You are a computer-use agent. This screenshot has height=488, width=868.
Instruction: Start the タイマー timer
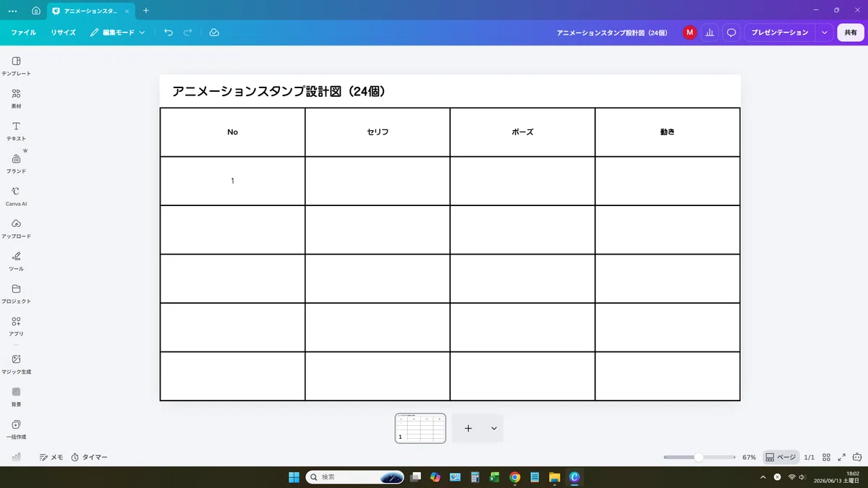coord(89,457)
